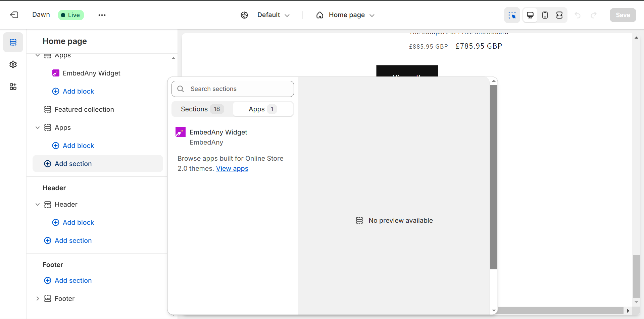This screenshot has height=319, width=644.
Task: Open App embeds sidebar icon
Action: [x=13, y=87]
